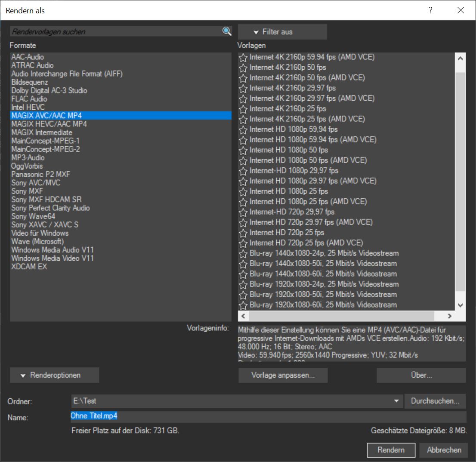Star Blu-ray 1440x1080-24p template
The width and height of the screenshot is (476, 462).
(243, 253)
